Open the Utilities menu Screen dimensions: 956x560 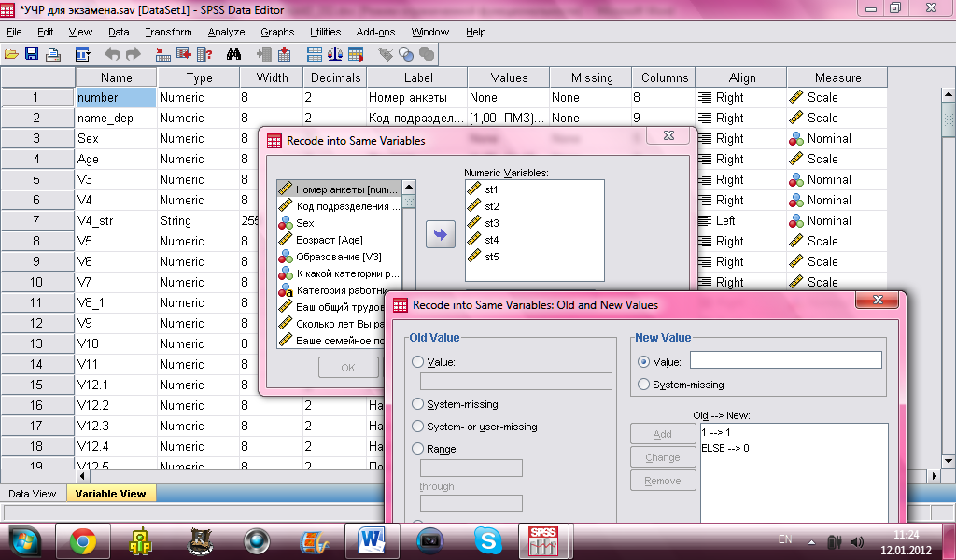326,32
